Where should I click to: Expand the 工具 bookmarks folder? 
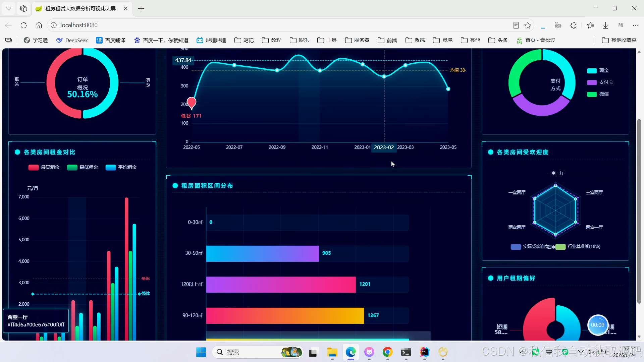327,40
